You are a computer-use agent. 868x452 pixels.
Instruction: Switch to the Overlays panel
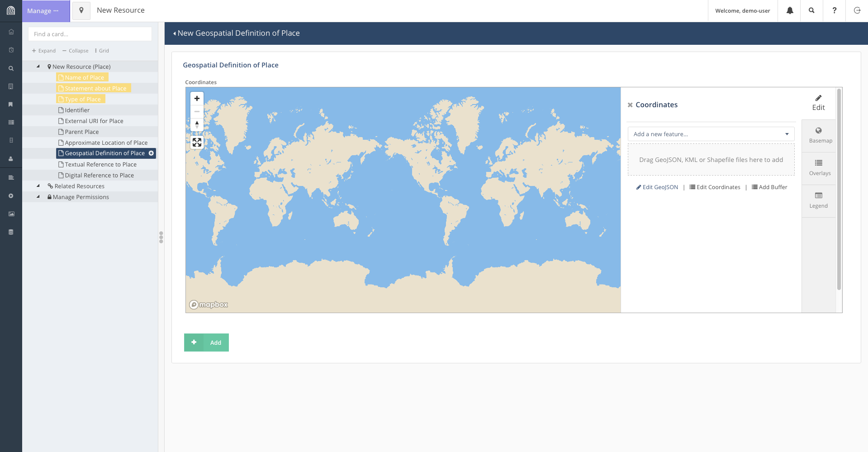point(818,168)
